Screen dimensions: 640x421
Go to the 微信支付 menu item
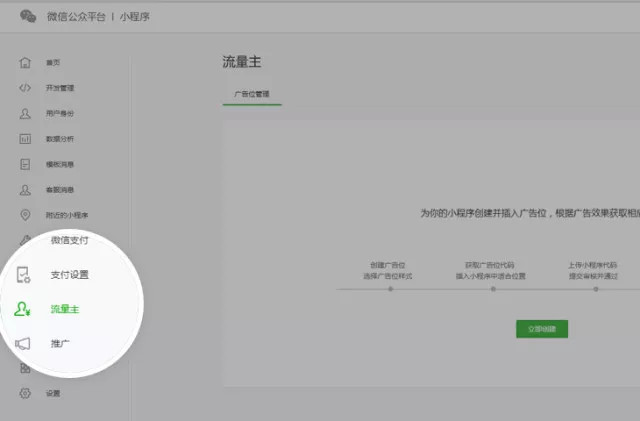(x=69, y=241)
